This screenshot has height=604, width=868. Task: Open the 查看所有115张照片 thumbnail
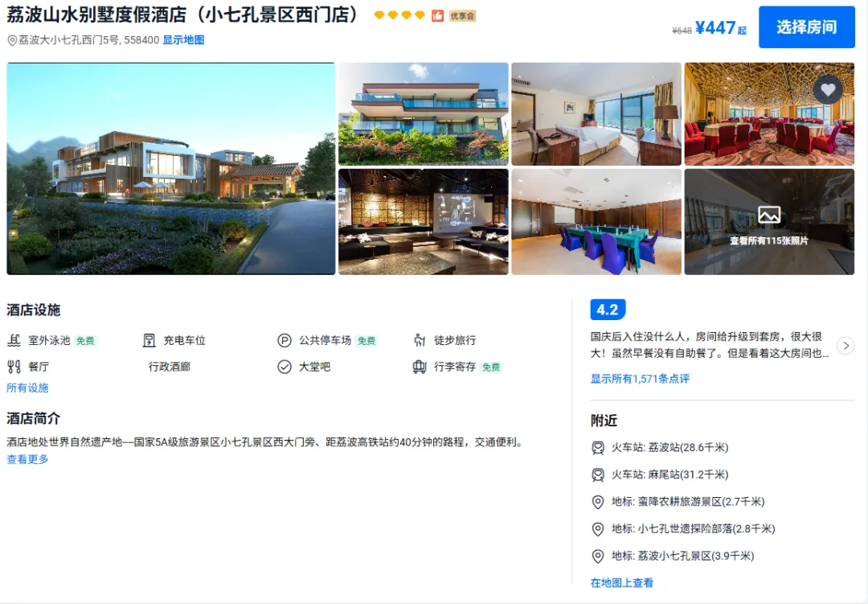coord(769,222)
